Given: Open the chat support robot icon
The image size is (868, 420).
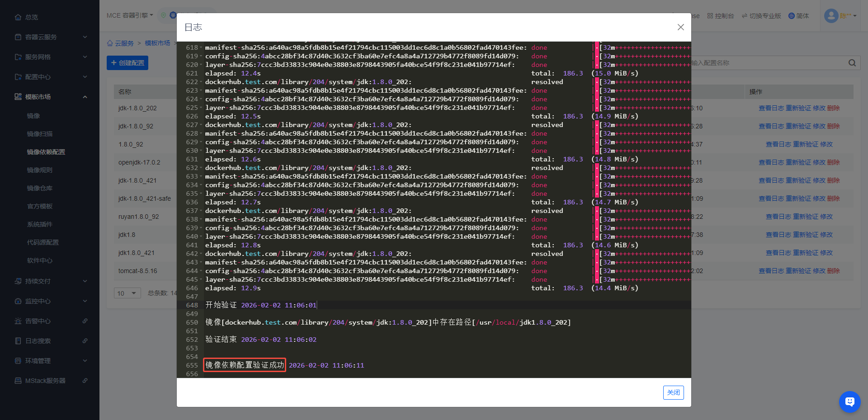Looking at the screenshot, I should (x=849, y=401).
